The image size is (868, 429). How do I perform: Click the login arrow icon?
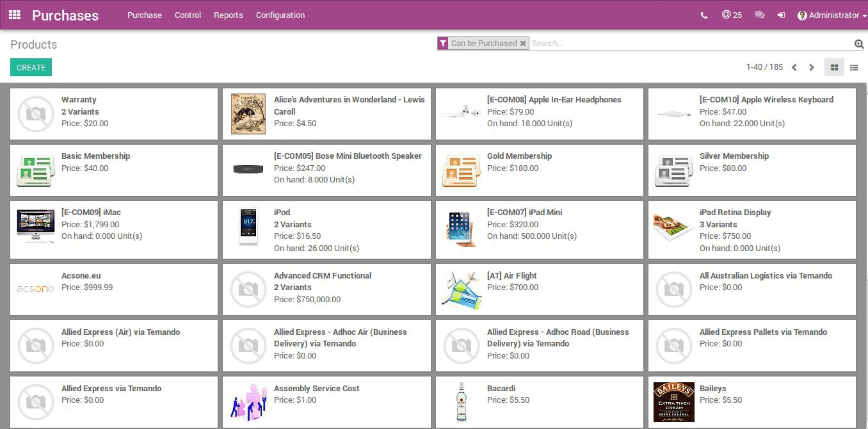click(x=782, y=15)
